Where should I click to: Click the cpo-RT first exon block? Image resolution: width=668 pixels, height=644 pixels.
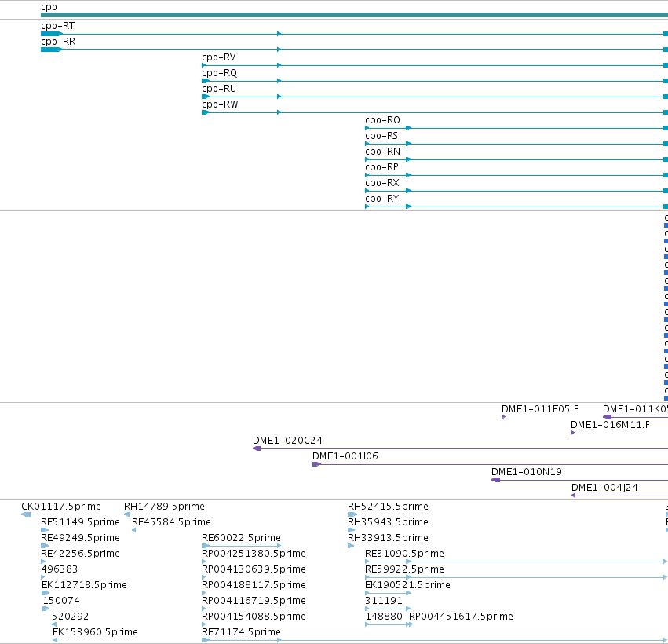click(52, 34)
